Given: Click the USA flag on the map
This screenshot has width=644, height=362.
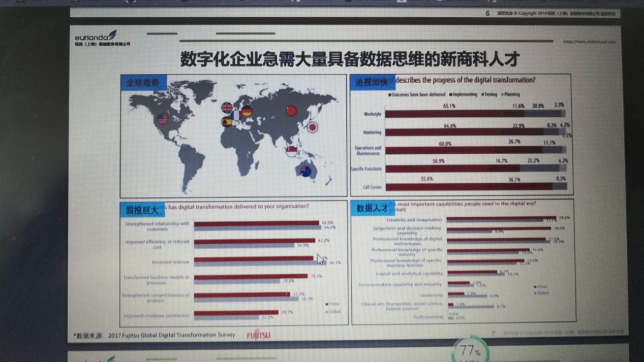Looking at the screenshot, I should [162, 119].
